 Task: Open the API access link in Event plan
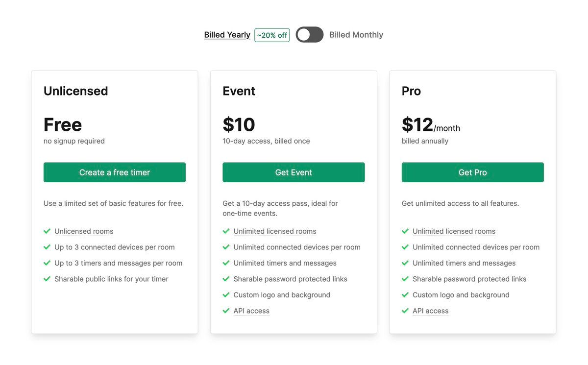click(x=251, y=311)
